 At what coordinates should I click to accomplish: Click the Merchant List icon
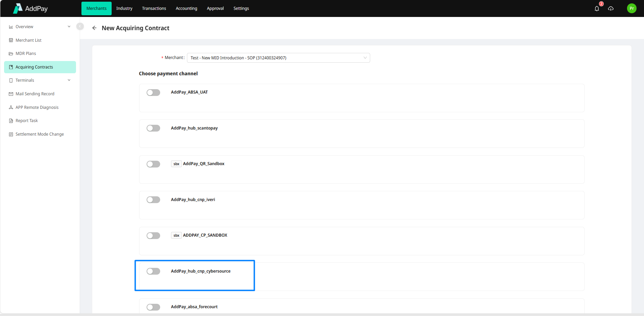[x=11, y=40]
